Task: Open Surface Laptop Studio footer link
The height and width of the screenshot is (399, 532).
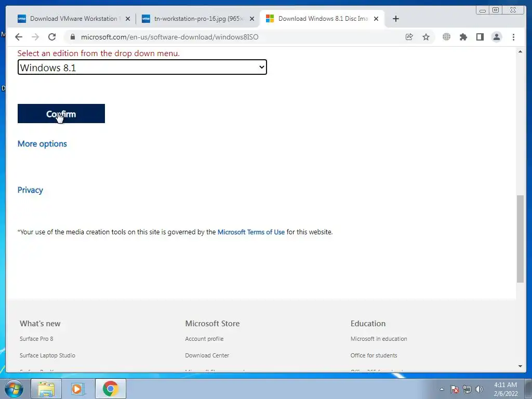Action: click(x=47, y=355)
